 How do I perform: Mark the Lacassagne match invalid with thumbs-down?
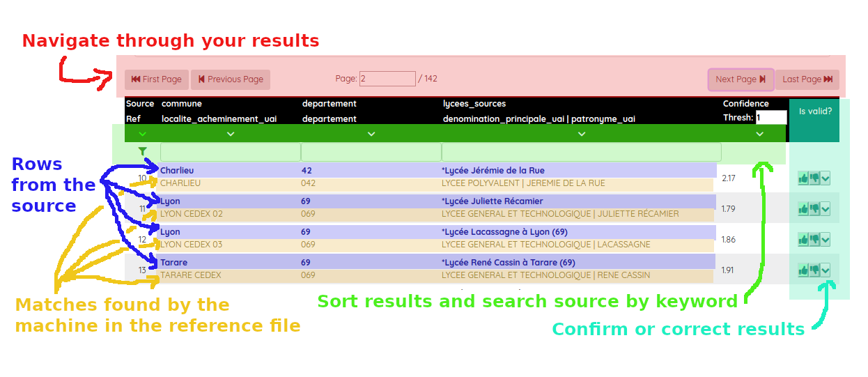(814, 239)
